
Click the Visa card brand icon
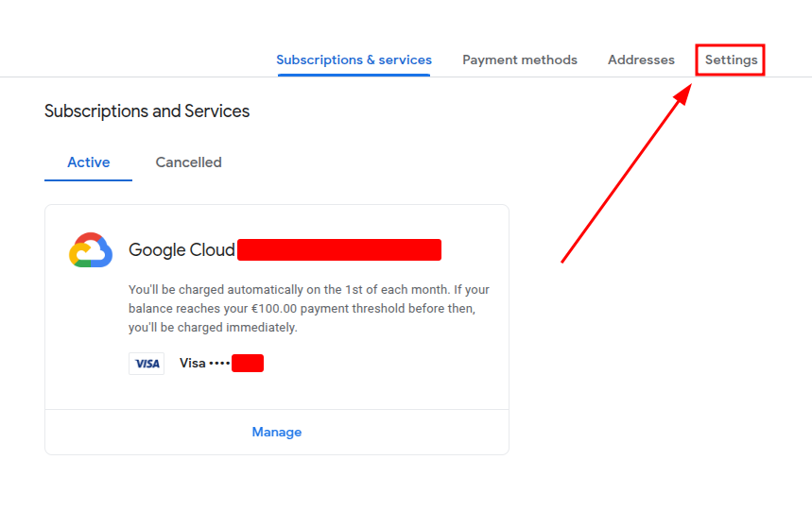147,364
